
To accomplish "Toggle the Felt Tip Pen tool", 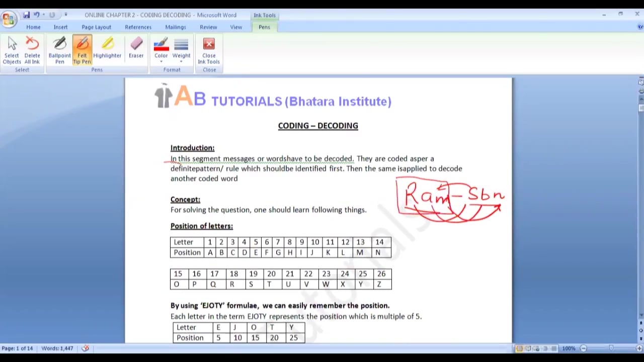I will 82,51.
